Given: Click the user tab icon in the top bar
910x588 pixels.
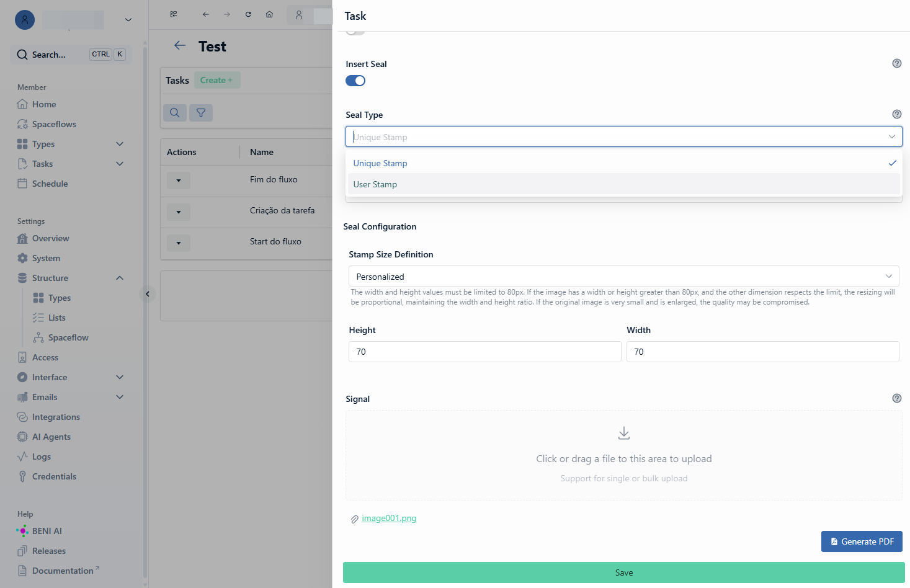Looking at the screenshot, I should [x=299, y=15].
